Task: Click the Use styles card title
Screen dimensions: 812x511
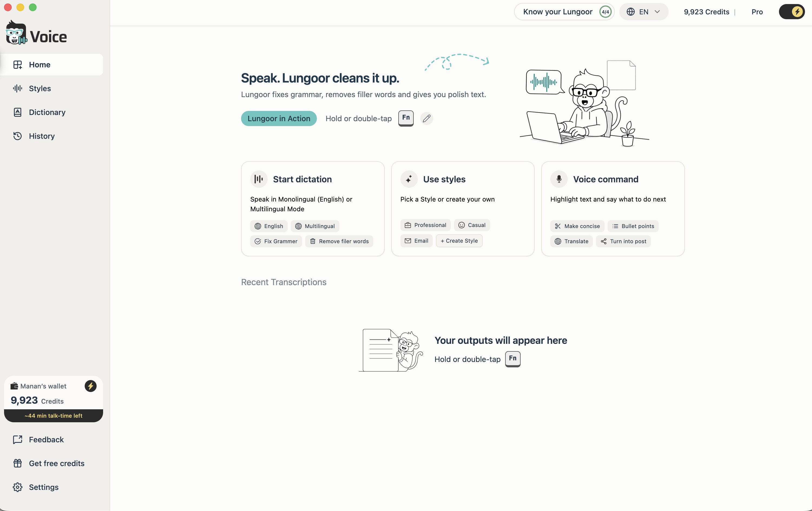Action: (444, 179)
